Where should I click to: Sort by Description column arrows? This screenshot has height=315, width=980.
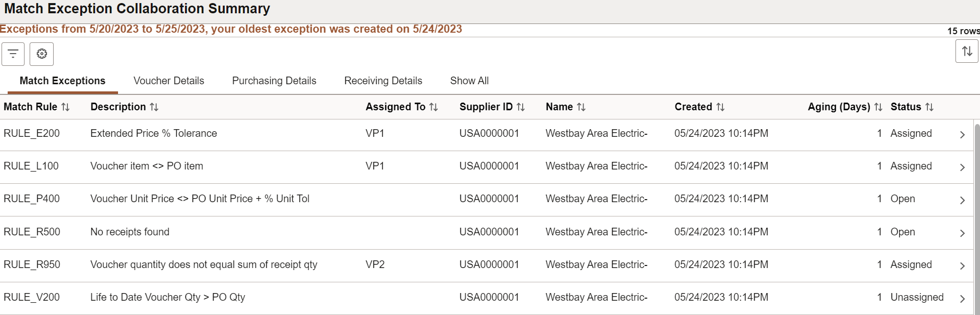pyautogui.click(x=154, y=107)
